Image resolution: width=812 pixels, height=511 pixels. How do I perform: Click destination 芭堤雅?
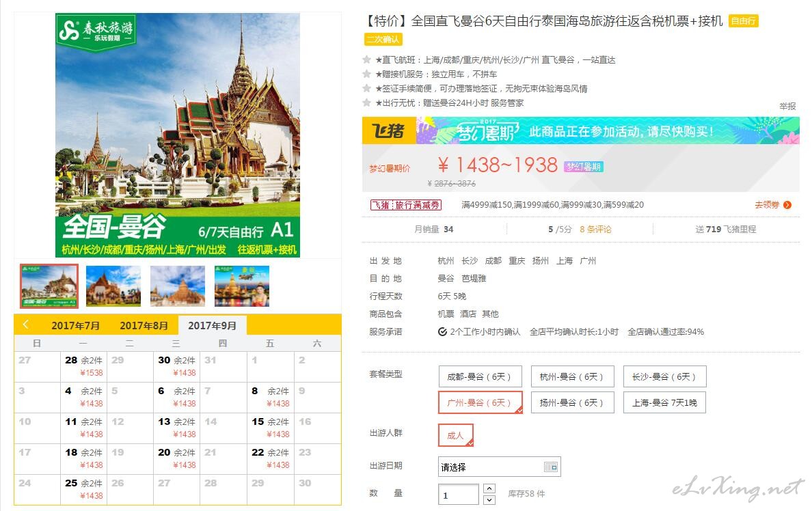[x=474, y=279]
